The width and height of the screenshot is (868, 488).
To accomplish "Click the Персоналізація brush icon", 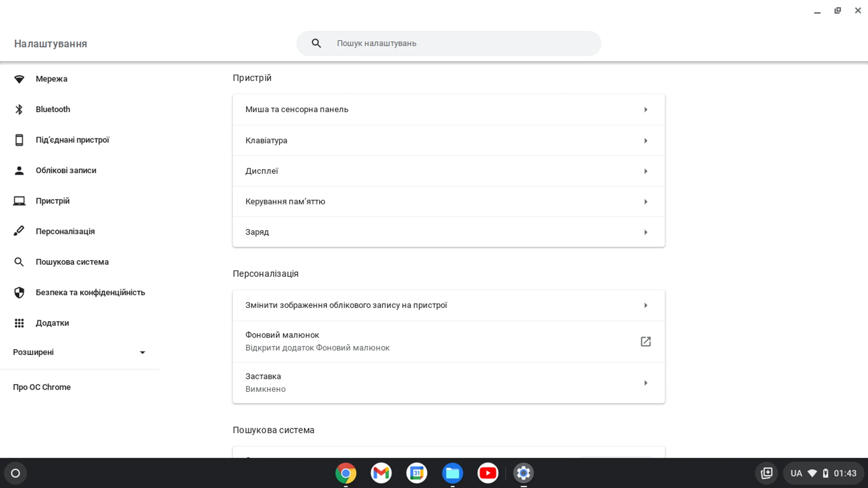I will point(19,231).
